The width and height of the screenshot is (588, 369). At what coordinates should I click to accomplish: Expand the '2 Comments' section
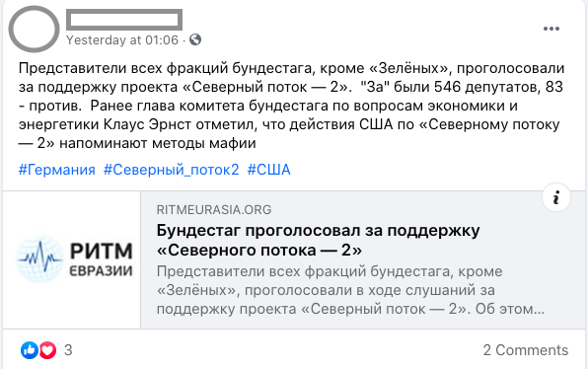[x=526, y=350]
